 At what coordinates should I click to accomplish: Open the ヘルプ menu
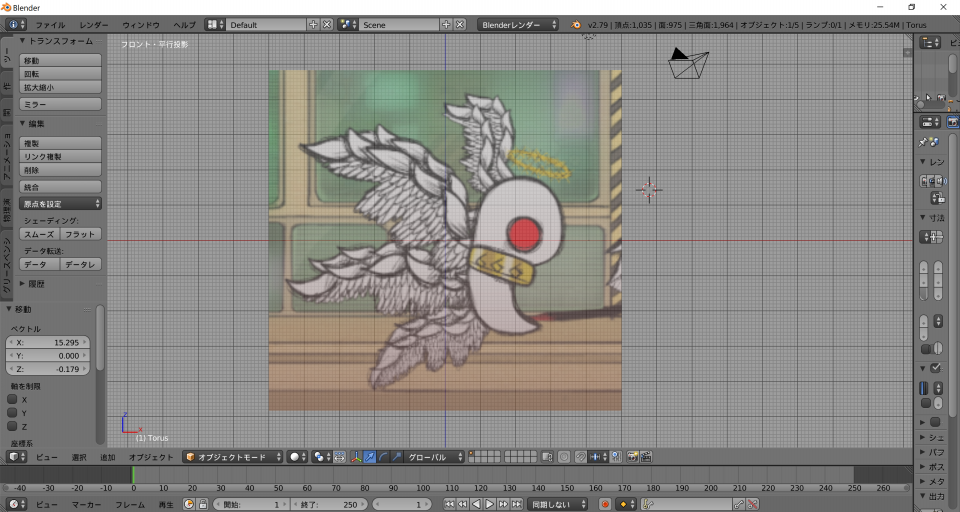184,25
